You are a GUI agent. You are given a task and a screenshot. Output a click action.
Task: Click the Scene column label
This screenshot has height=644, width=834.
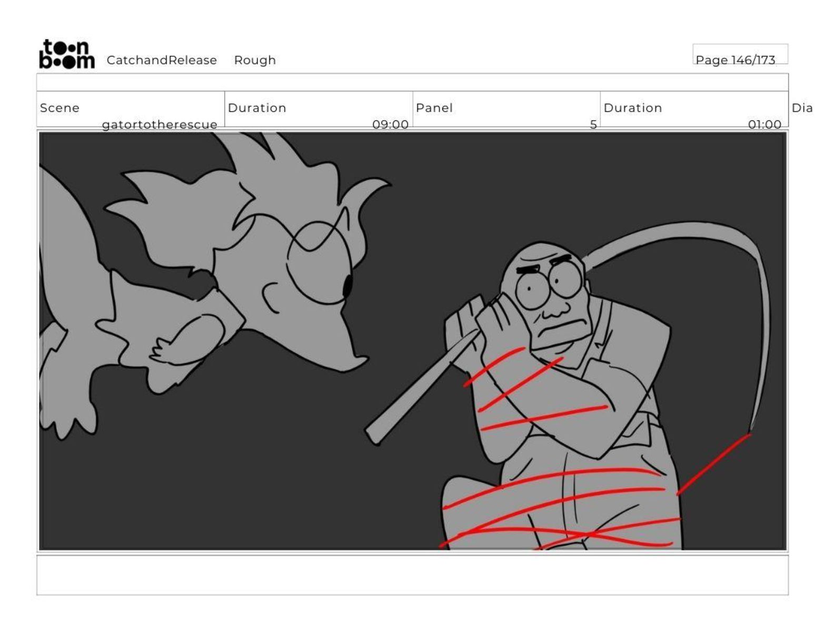(x=59, y=108)
